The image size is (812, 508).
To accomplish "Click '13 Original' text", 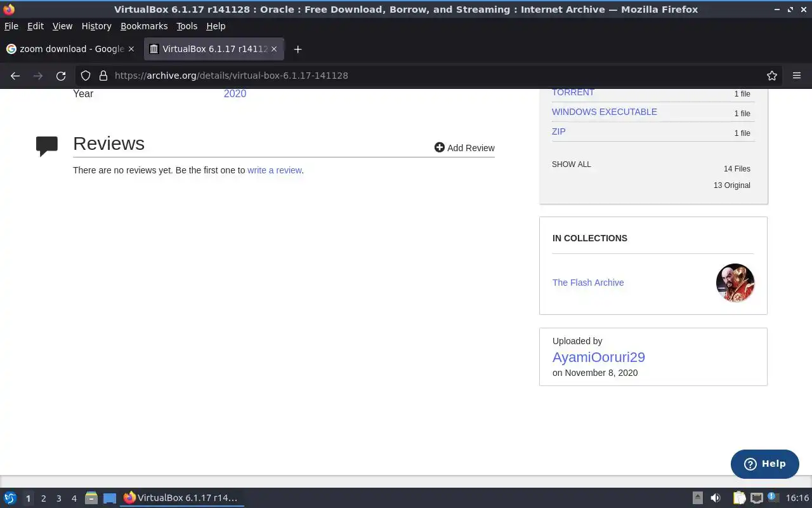I will click(x=732, y=185).
